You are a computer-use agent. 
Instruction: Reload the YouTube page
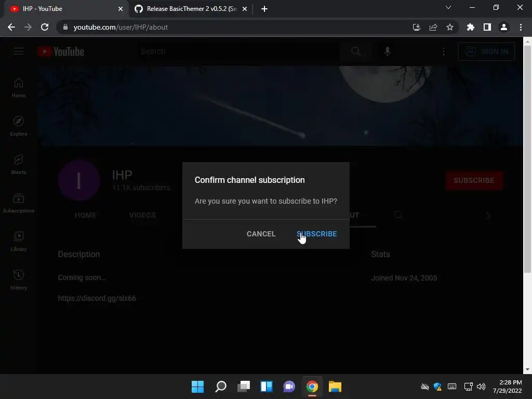click(x=45, y=27)
